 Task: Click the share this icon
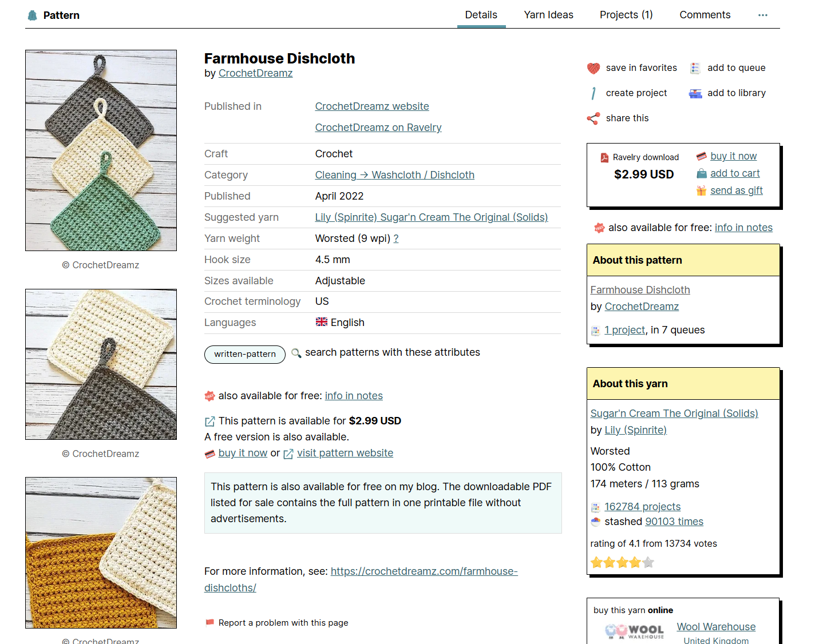[594, 118]
